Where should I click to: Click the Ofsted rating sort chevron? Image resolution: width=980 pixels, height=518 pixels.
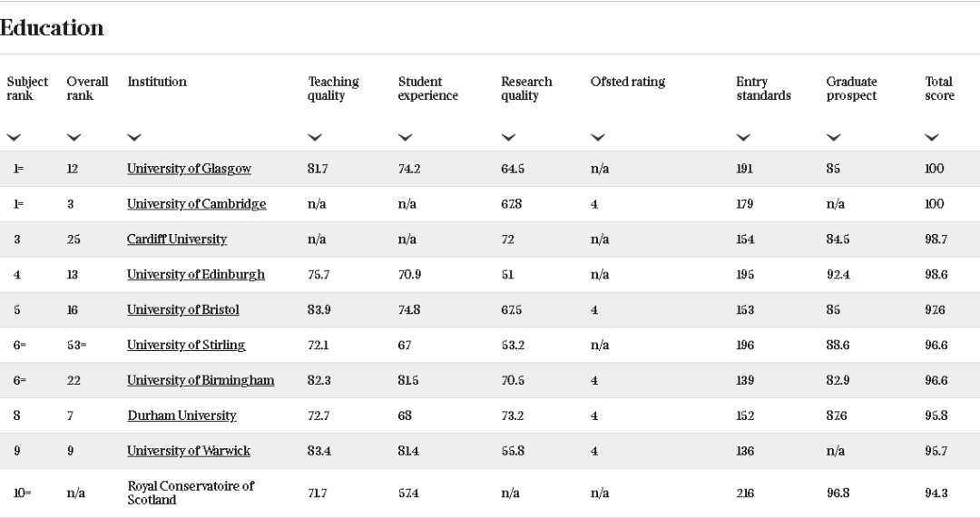[597, 138]
